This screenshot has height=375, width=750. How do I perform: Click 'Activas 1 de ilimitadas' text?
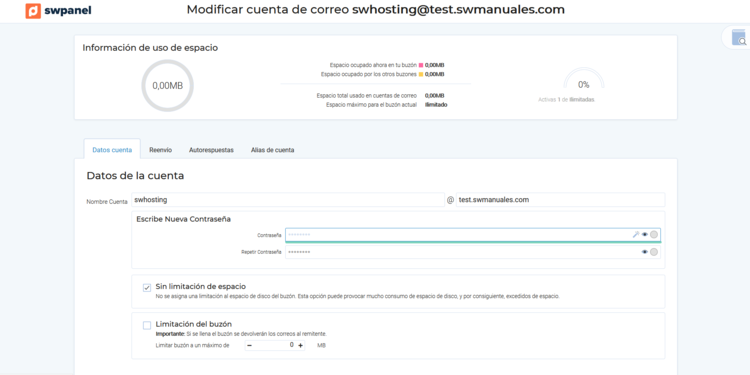[566, 99]
